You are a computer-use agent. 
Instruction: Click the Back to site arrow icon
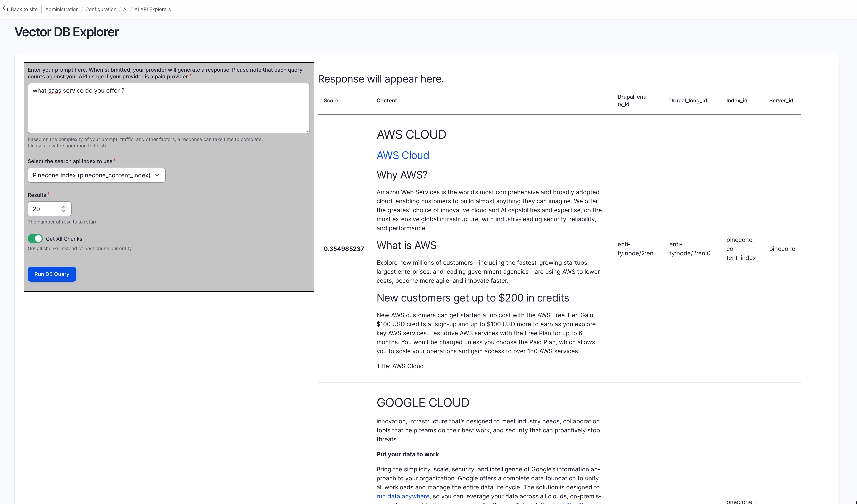(x=5, y=9)
